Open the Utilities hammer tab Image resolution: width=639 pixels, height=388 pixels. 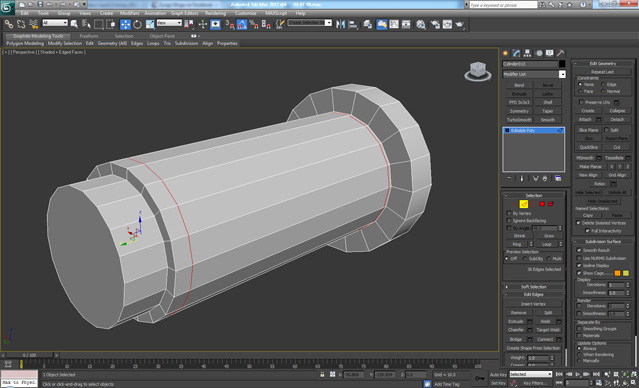pos(561,53)
